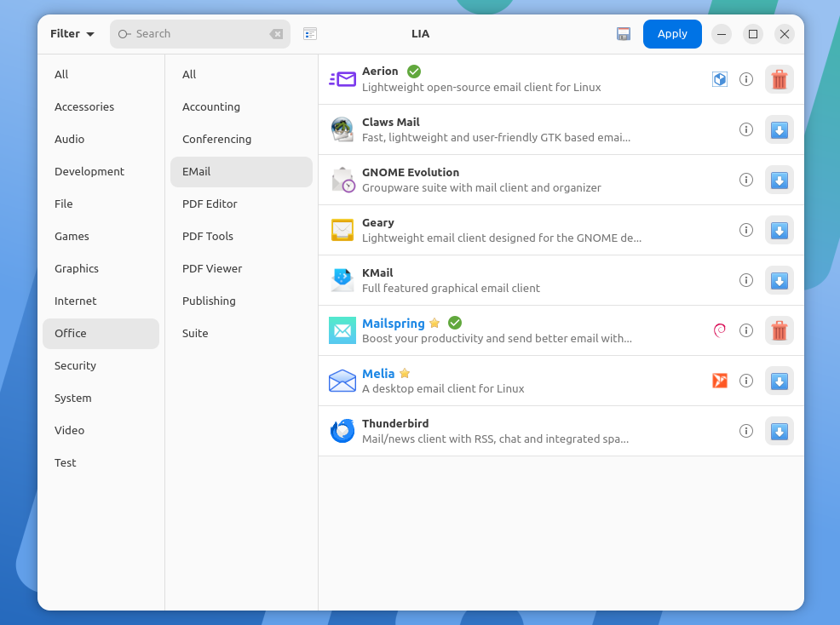
Task: Select the Office category
Action: [101, 334]
